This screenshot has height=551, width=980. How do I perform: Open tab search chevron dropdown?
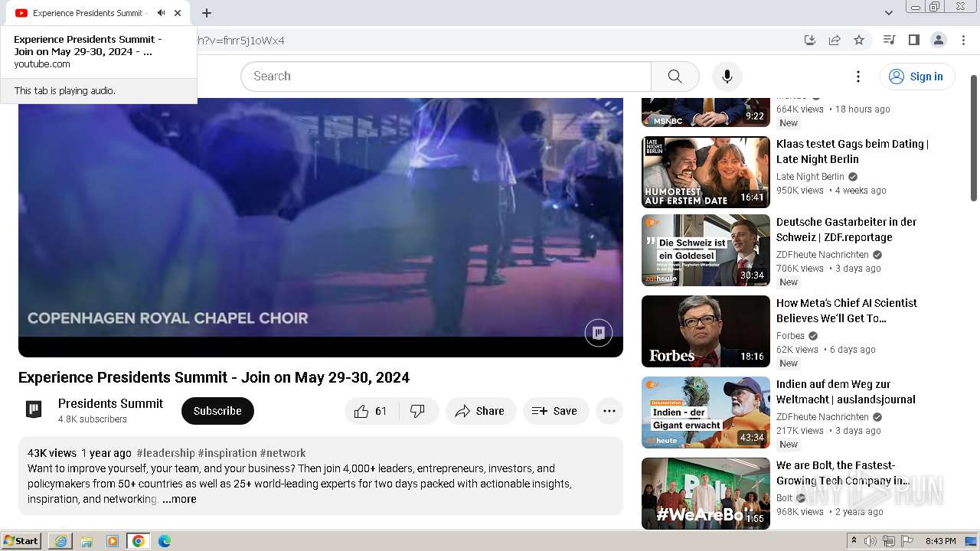[x=889, y=13]
